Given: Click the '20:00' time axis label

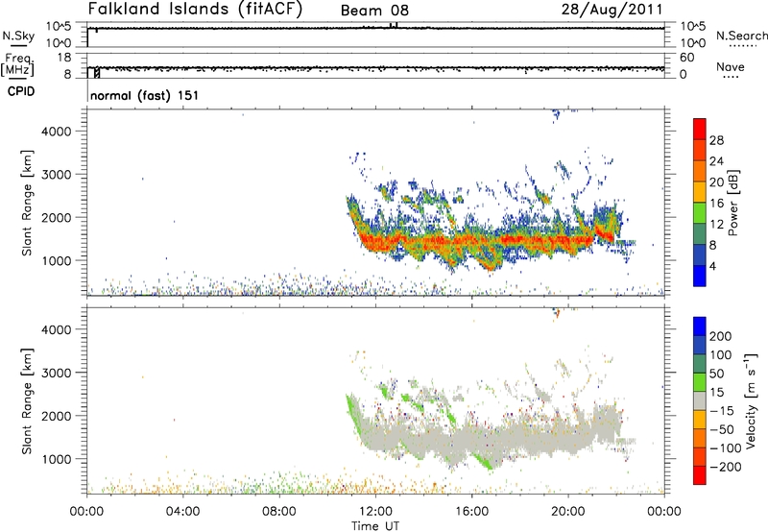Looking at the screenshot, I should [x=567, y=512].
